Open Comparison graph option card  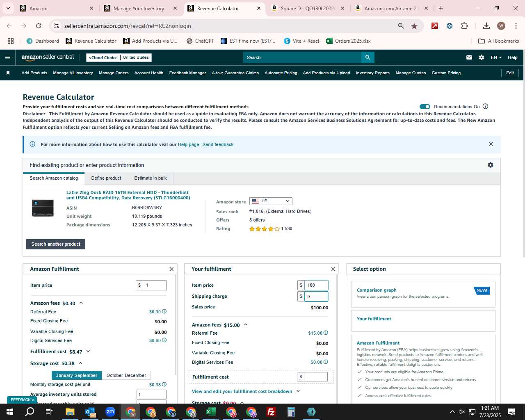(423, 294)
